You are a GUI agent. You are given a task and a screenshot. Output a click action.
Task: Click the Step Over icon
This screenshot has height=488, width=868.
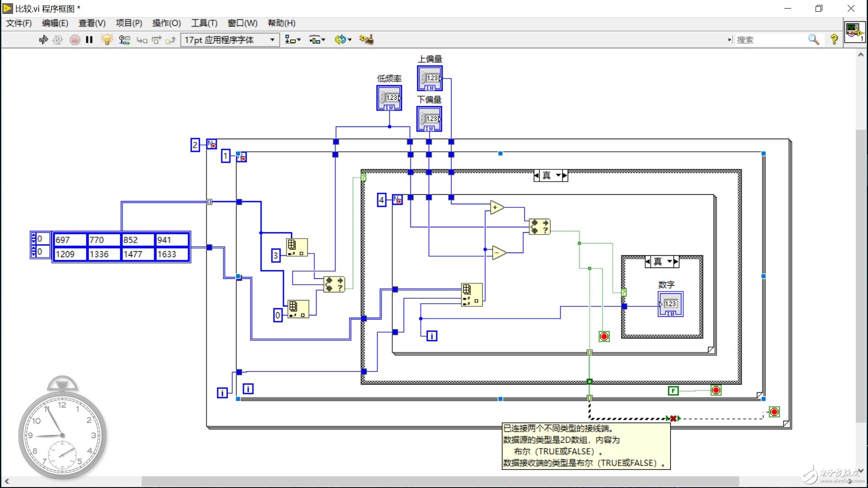click(x=156, y=40)
